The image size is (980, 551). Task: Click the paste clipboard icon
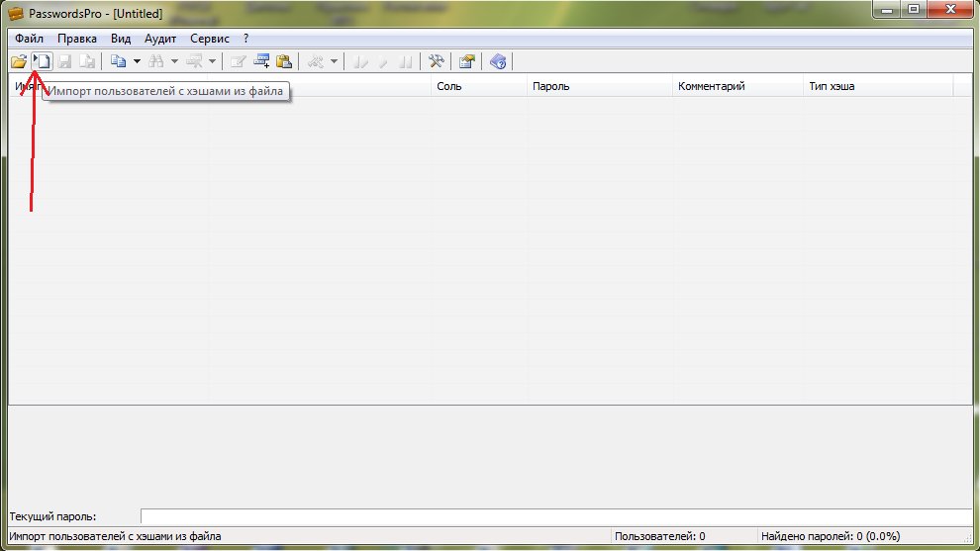[284, 61]
